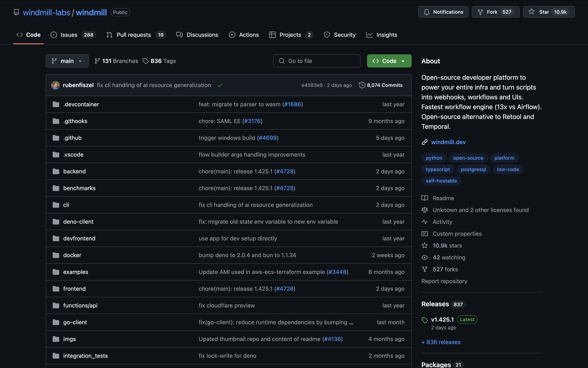
Task: Open the Actions tab
Action: (244, 35)
